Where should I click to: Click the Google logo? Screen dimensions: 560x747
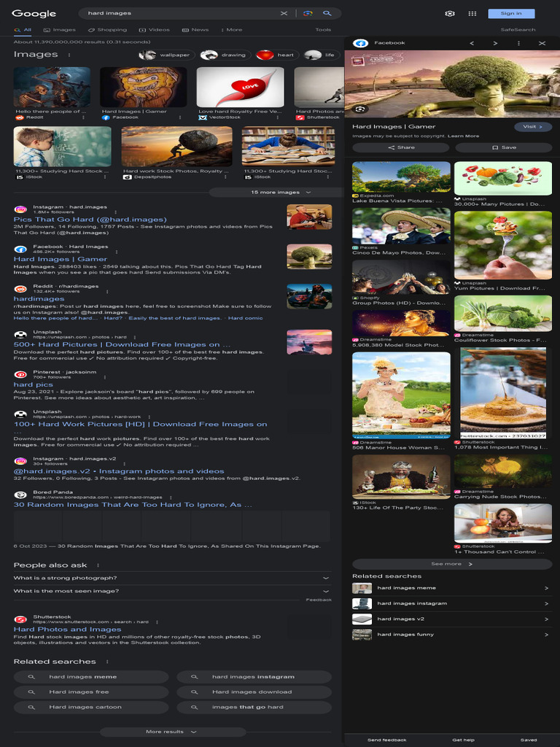point(34,13)
